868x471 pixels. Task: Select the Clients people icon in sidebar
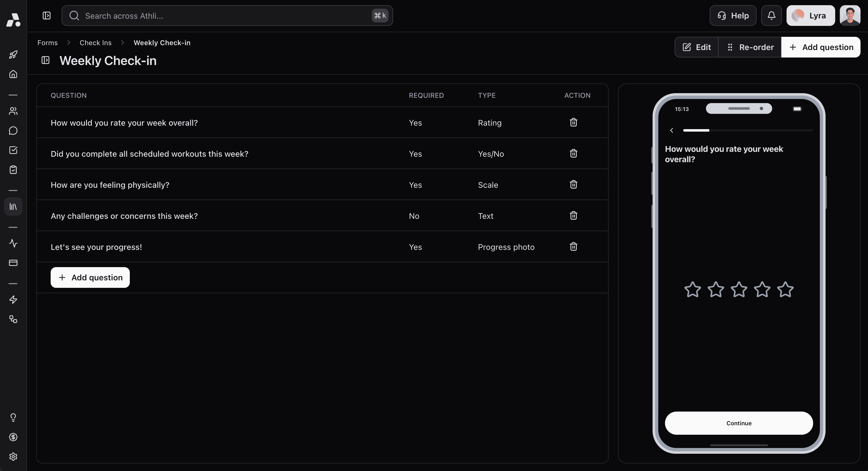pos(13,111)
